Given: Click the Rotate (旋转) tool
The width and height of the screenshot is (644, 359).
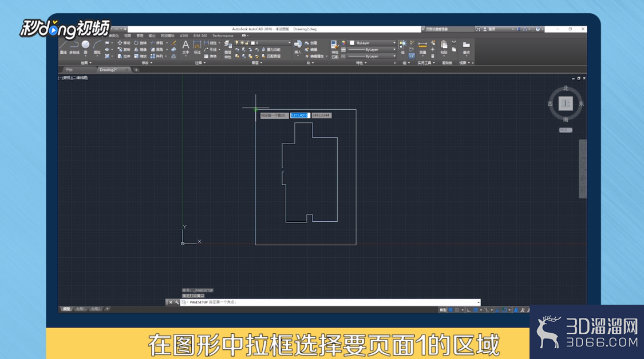Looking at the screenshot, I should (140, 43).
